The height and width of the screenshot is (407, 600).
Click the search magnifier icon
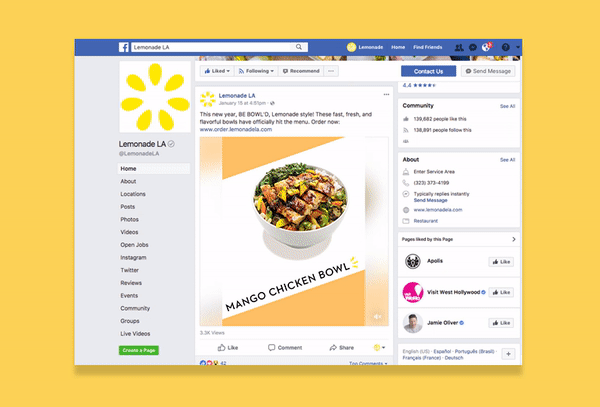[x=299, y=47]
